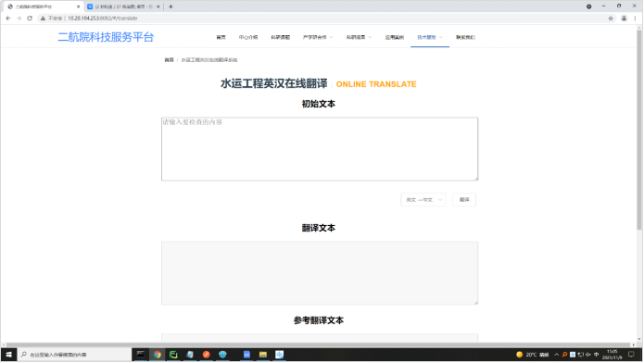Open the 中心介绍 navigation item
The width and height of the screenshot is (644, 363).
point(248,37)
